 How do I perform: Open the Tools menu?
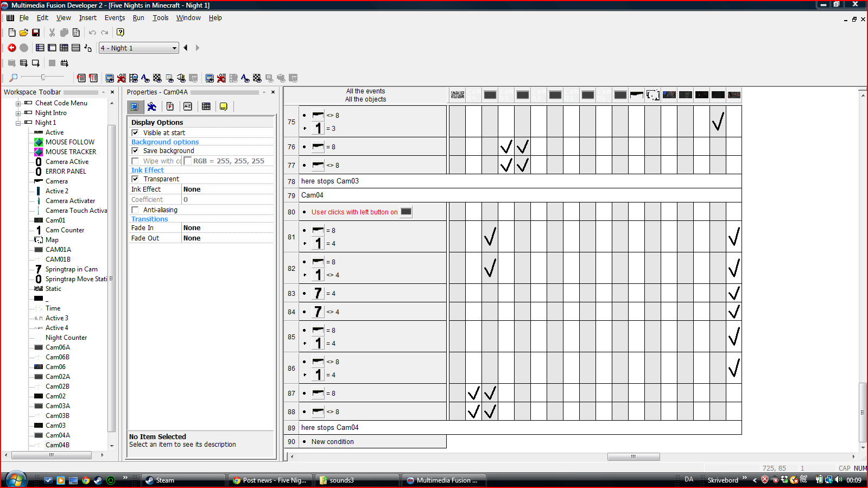[x=161, y=17]
